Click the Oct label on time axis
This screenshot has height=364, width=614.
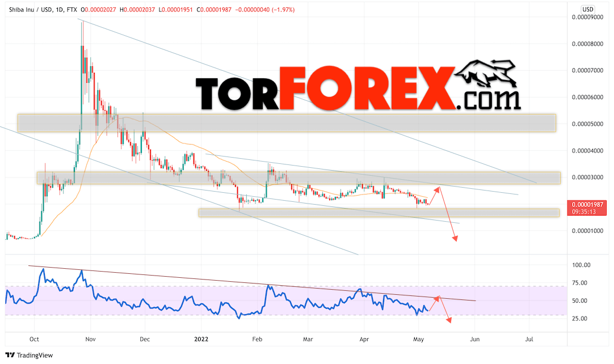click(34, 339)
